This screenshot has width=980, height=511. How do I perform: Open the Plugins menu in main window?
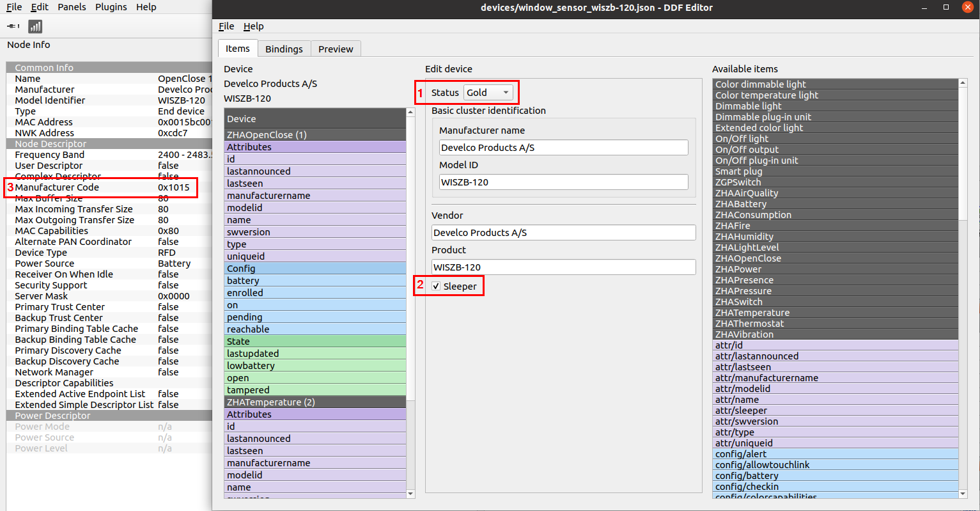click(x=111, y=7)
